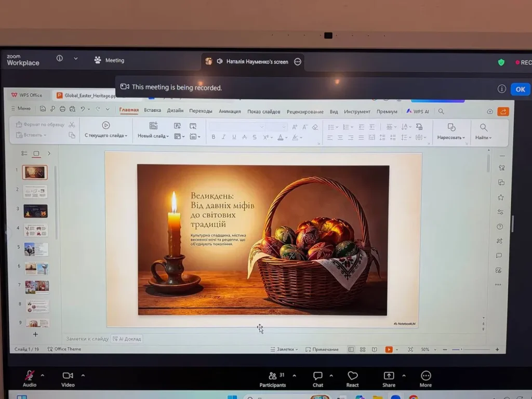Click the Share screen icon
Screen dimensions: 532x399
389,376
